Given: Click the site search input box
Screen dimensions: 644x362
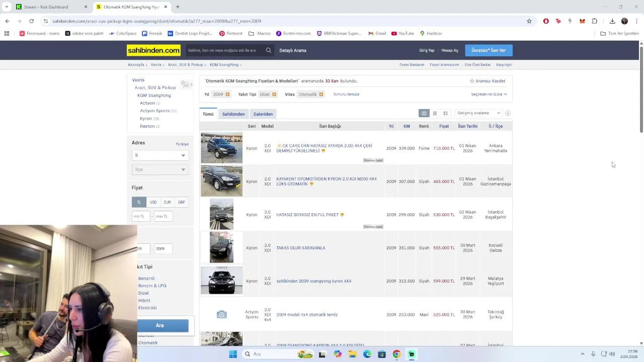Looking at the screenshot, I should click(224, 50).
